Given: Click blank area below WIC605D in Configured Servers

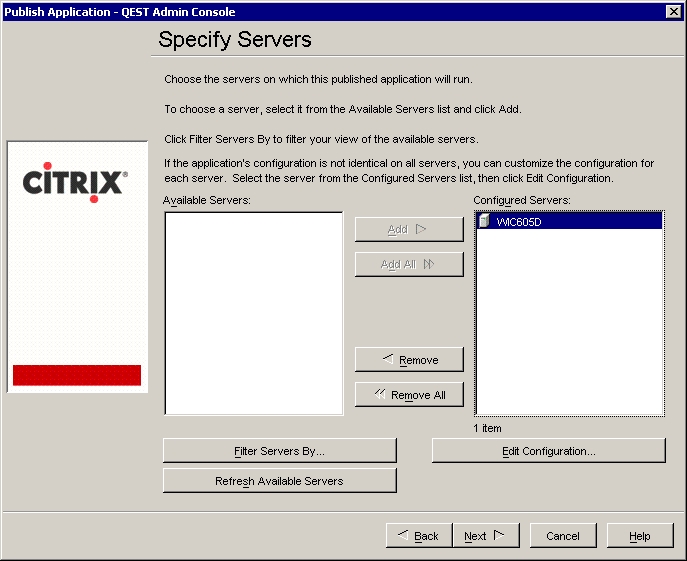Looking at the screenshot, I should coord(568,330).
